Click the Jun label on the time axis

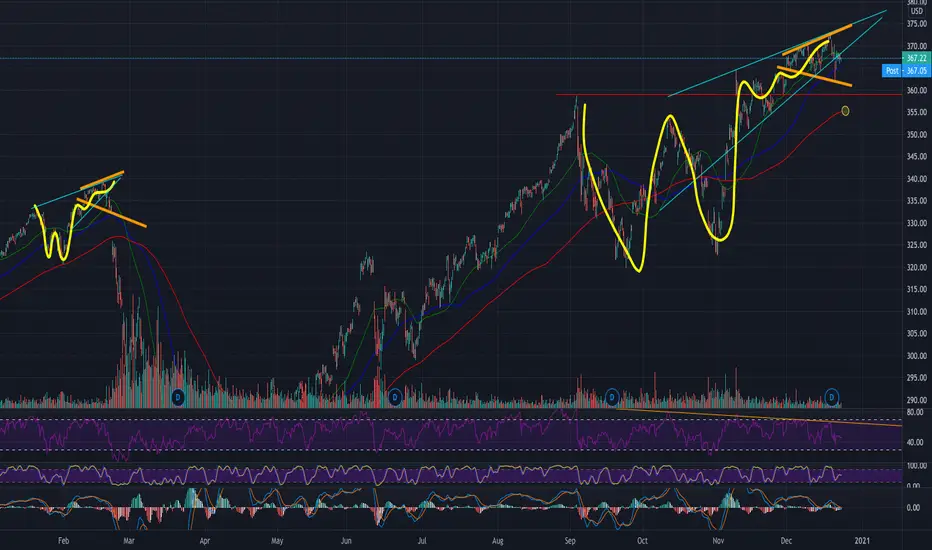pos(346,540)
